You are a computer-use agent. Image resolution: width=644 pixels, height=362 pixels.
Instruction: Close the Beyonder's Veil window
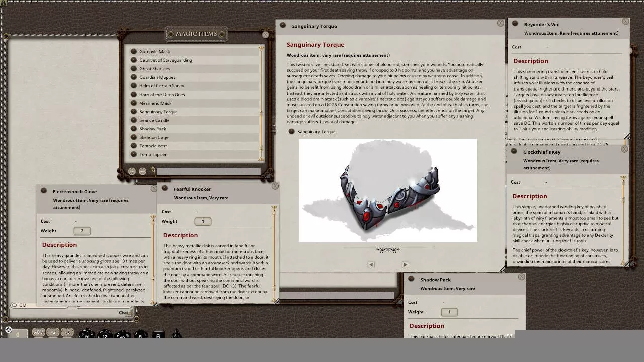(x=625, y=22)
